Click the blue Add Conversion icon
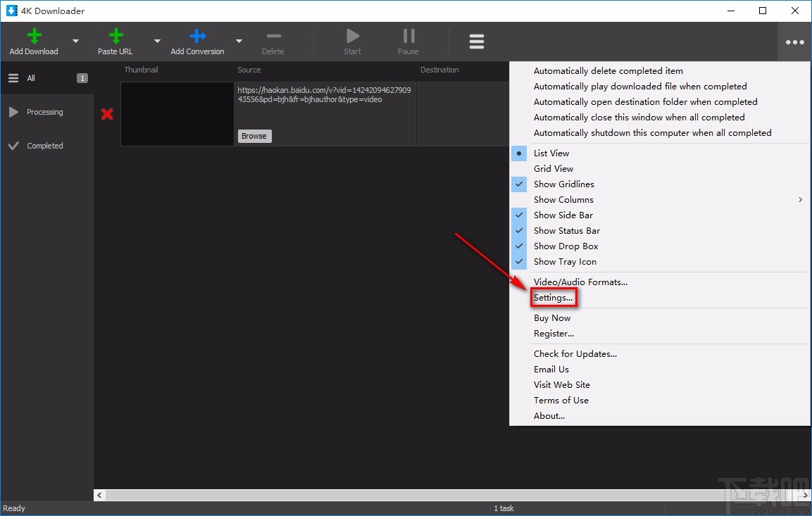This screenshot has width=812, height=516. [198, 37]
